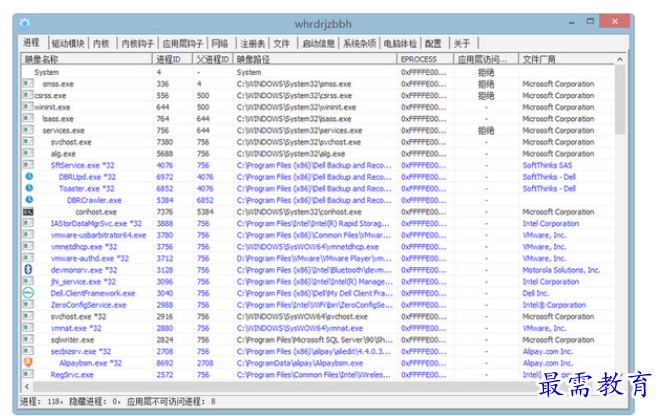Click the icon beside IAStorDataMgrSvc.exe *32
The image size is (660, 416).
click(x=28, y=223)
